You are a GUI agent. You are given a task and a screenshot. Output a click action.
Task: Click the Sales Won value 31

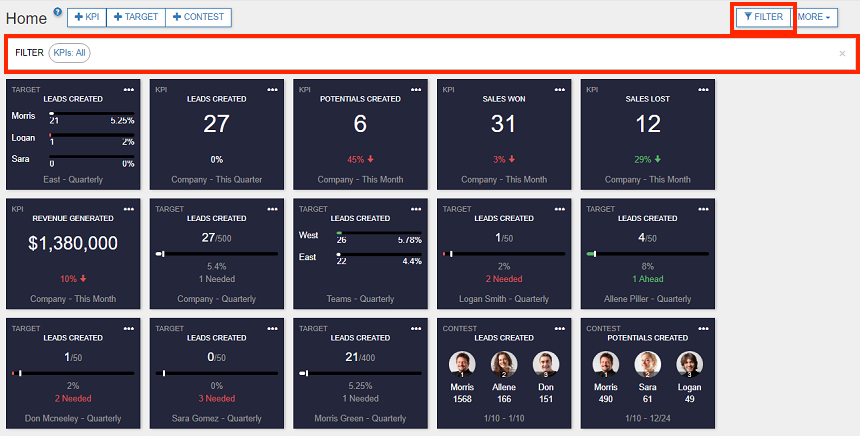503,124
